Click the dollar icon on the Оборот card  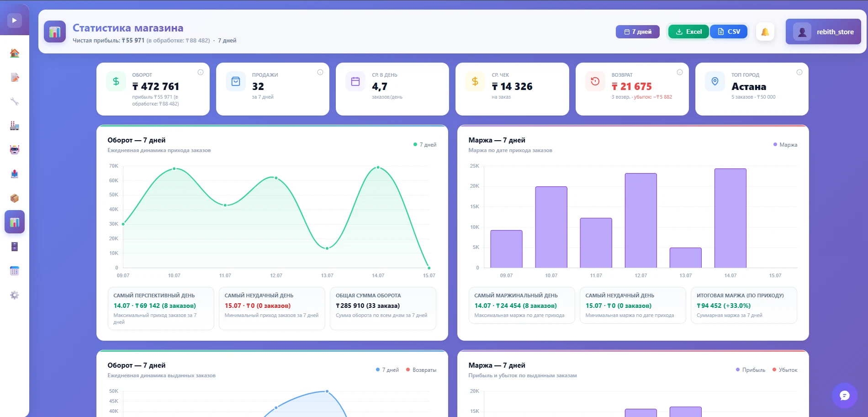click(116, 81)
